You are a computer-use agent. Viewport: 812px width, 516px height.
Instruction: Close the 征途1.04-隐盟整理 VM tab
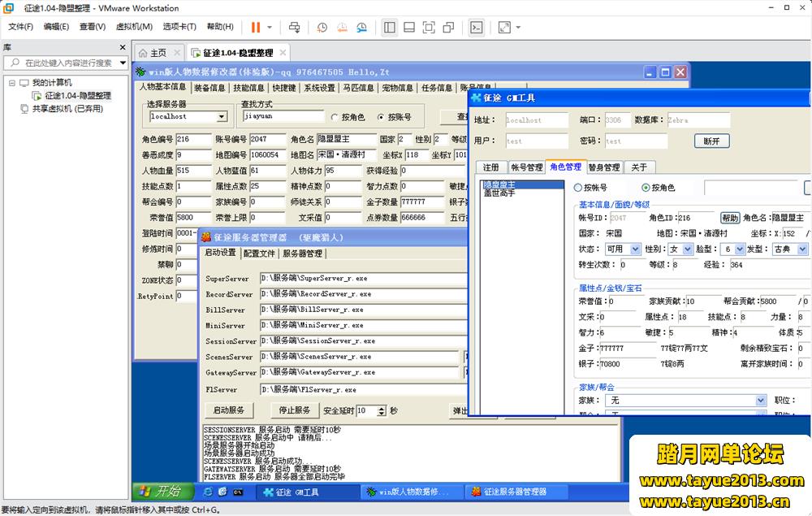(283, 53)
